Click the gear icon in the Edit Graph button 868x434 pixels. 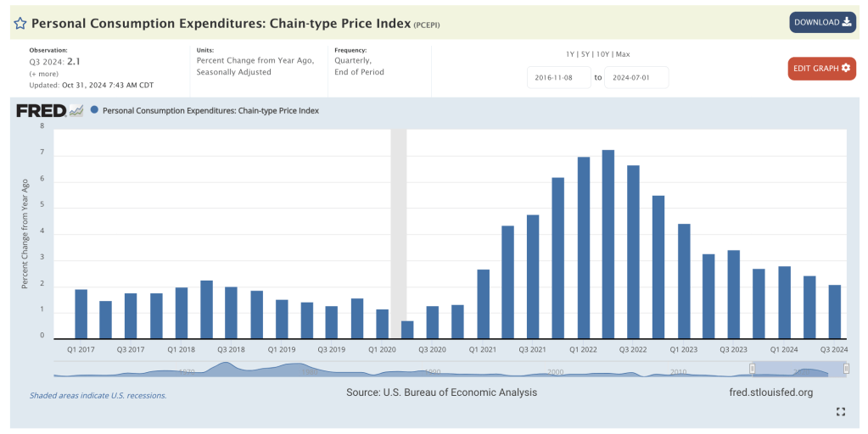(x=845, y=68)
